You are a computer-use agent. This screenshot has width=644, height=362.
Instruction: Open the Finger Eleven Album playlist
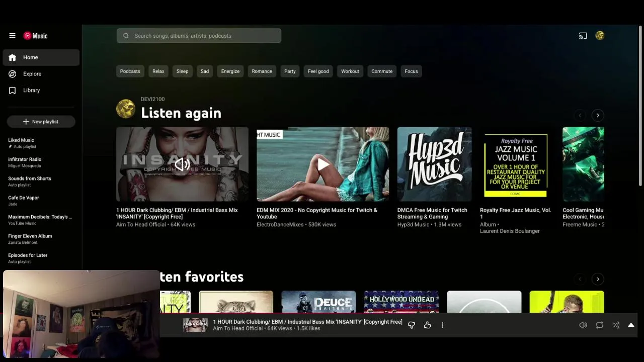point(41,239)
